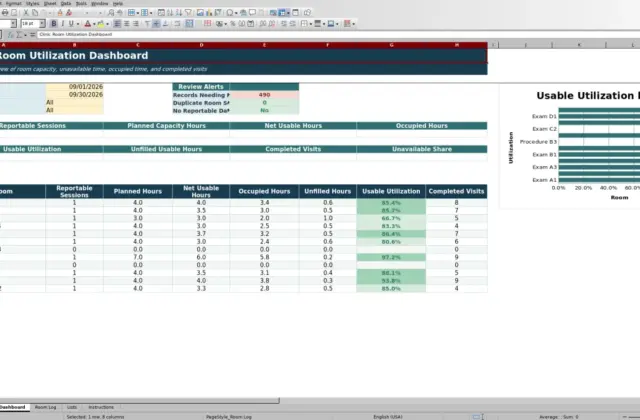
Task: Insert an image from toolbar
Action: 200,13
